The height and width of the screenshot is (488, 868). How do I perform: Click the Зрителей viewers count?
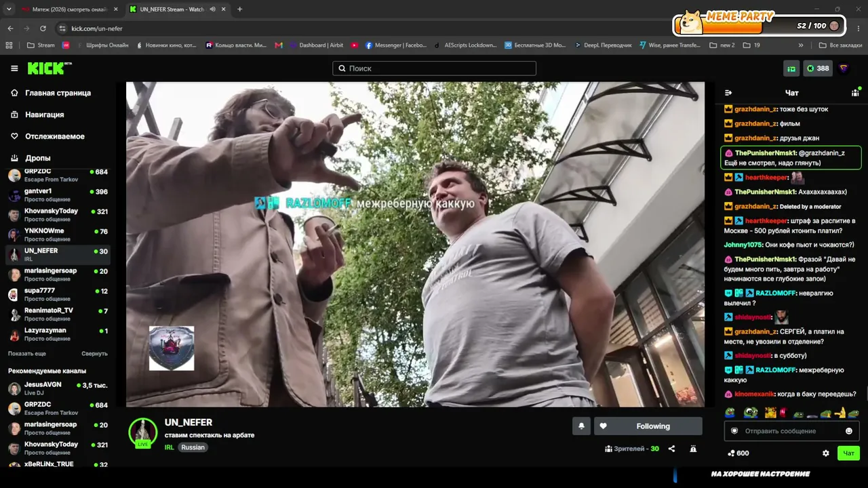pos(632,449)
